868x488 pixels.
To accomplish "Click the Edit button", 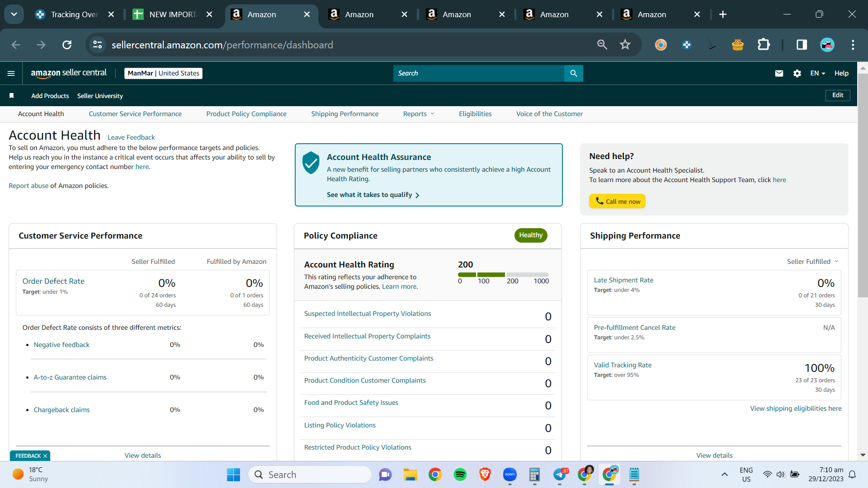I will pyautogui.click(x=838, y=95).
